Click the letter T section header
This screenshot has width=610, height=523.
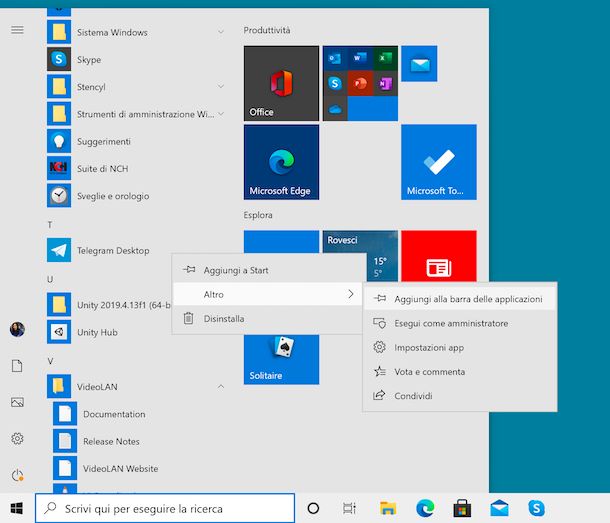tap(50, 225)
